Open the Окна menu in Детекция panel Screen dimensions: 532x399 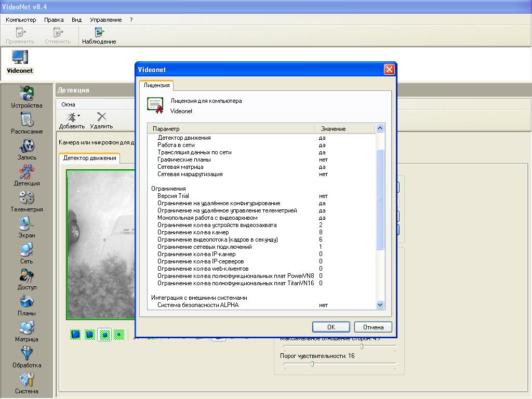[x=68, y=104]
